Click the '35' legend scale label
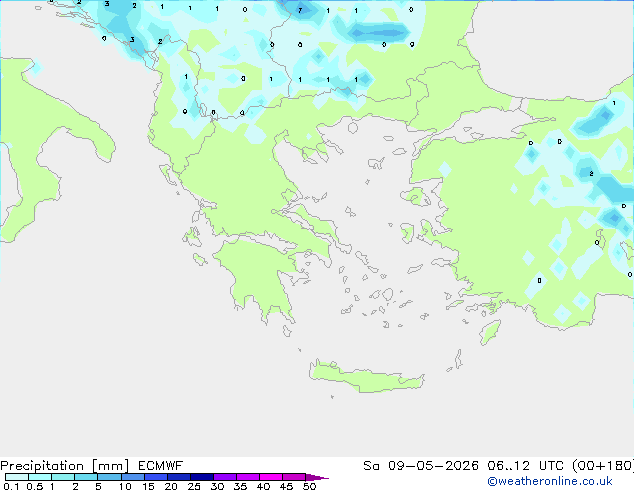This screenshot has width=634, height=490. click(240, 486)
